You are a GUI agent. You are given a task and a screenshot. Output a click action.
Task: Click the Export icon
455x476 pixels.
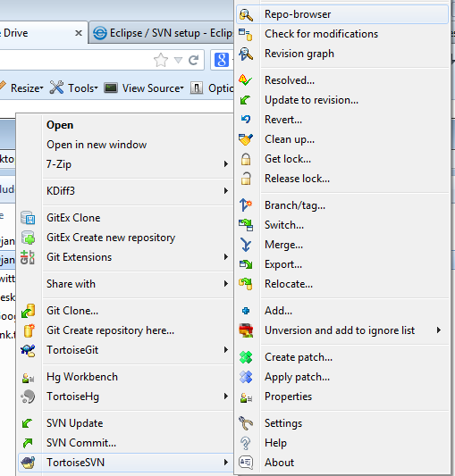(246, 264)
